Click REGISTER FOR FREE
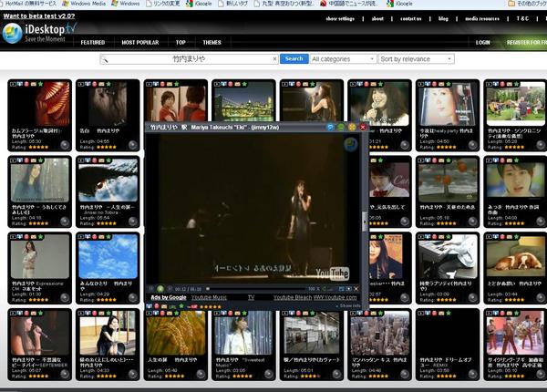This screenshot has height=392, width=547. pyautogui.click(x=526, y=42)
